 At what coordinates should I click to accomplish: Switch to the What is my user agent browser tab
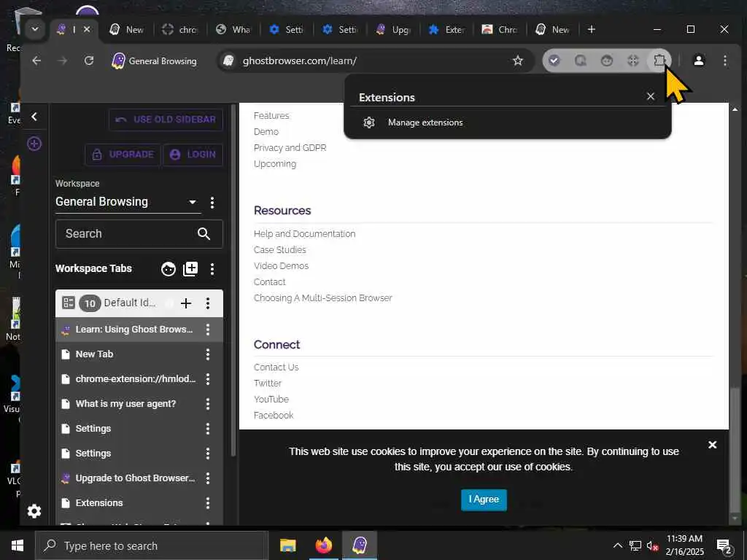[x=233, y=29]
